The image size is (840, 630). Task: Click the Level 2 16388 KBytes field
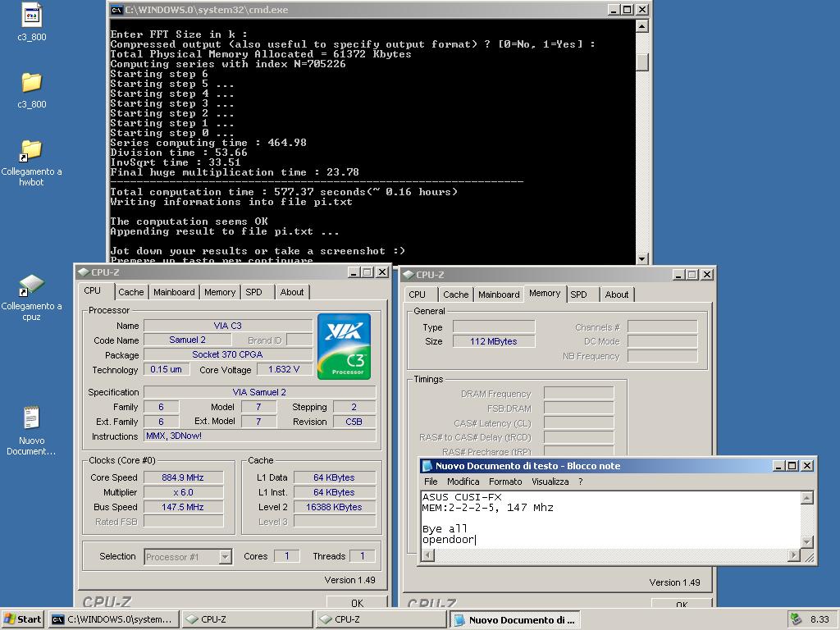click(x=335, y=507)
